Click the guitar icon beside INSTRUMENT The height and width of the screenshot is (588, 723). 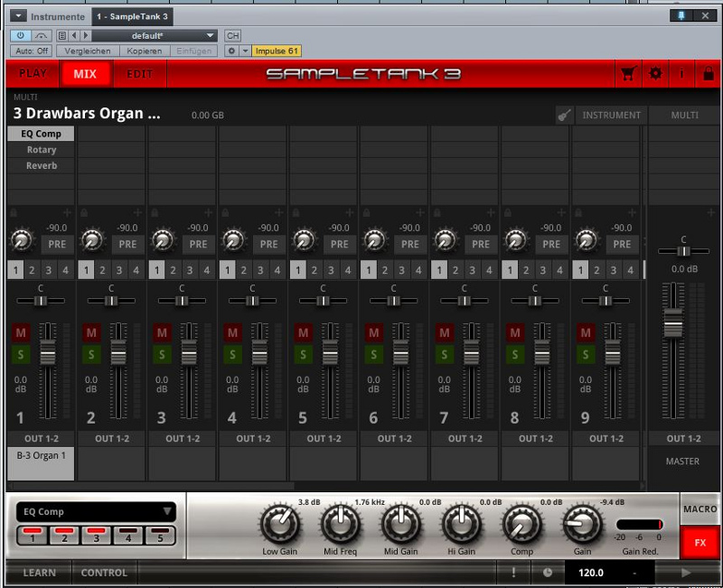(564, 115)
